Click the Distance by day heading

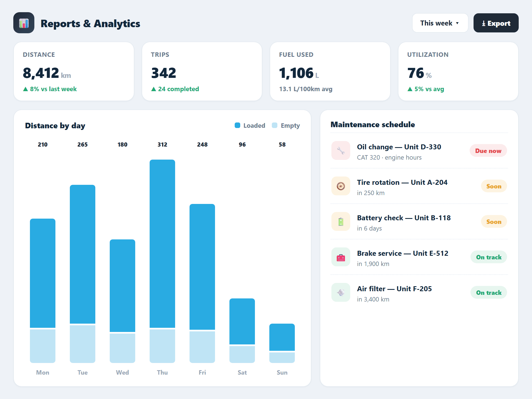55,126
